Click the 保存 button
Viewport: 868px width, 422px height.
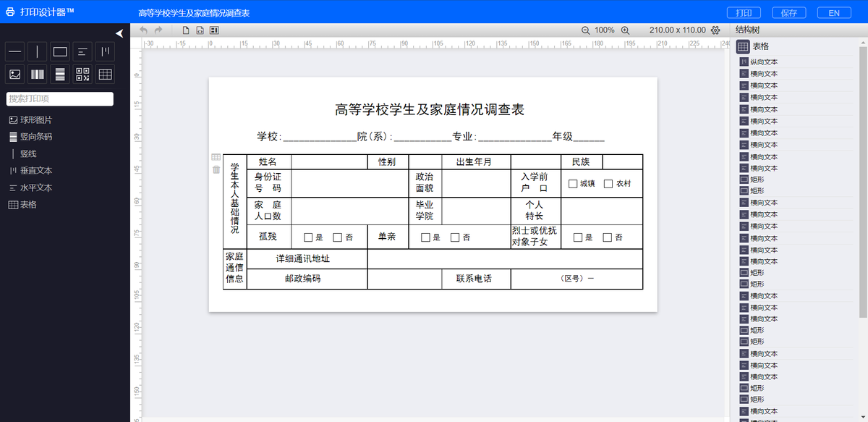click(789, 13)
